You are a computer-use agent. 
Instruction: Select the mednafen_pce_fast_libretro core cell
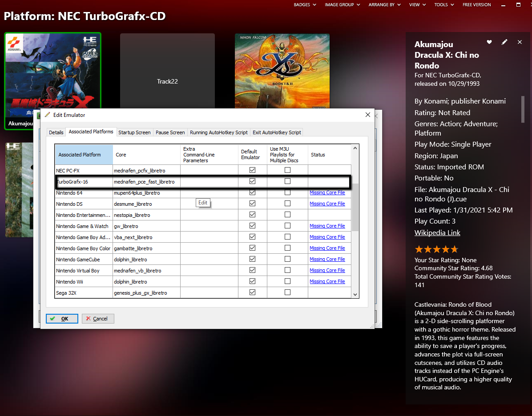[x=147, y=182]
